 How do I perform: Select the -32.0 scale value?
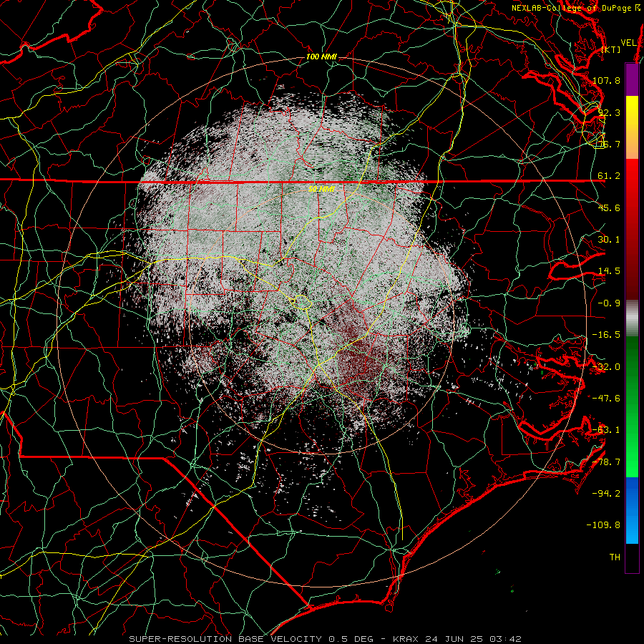[606, 367]
